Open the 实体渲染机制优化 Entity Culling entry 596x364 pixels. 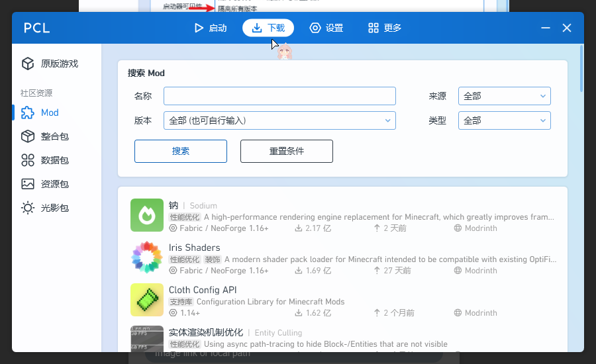tap(342, 339)
